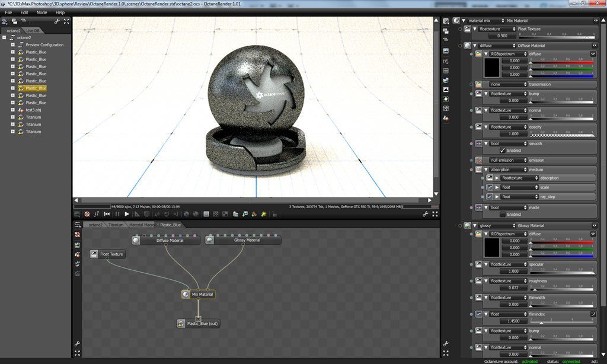Toggle the Glossy Material eye icon
This screenshot has width=607, height=364.
pos(594,225)
